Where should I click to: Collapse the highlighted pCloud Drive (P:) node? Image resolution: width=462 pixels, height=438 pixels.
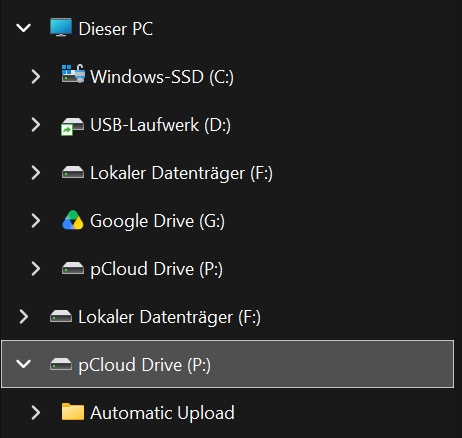tap(23, 364)
